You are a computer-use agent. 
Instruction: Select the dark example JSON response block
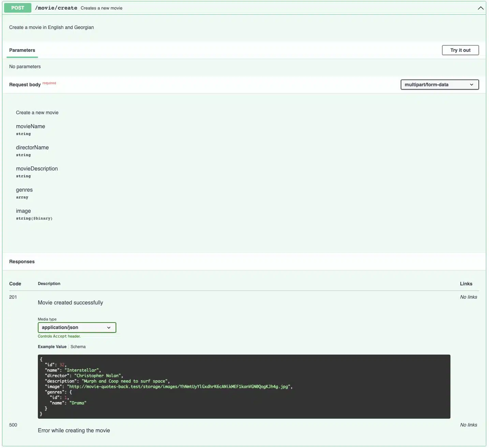tap(244, 386)
